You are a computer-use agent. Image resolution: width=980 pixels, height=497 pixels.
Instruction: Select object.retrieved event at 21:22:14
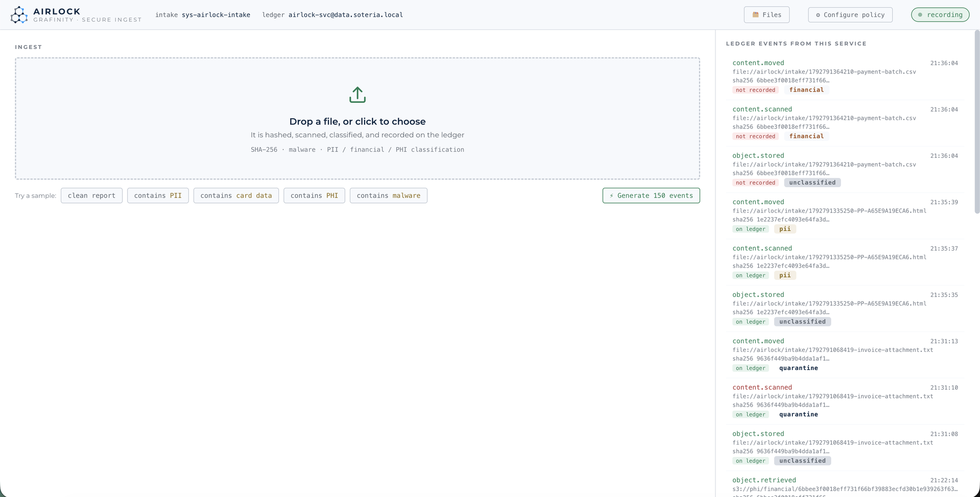pyautogui.click(x=845, y=485)
